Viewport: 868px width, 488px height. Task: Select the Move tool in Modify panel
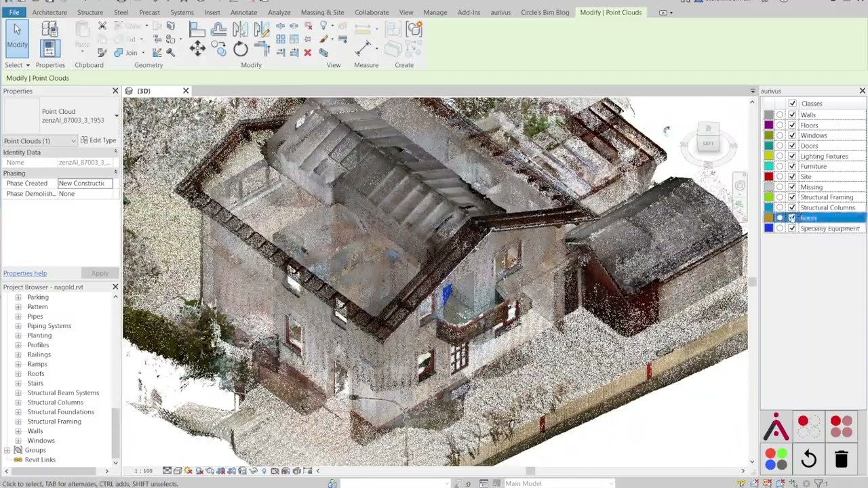pyautogui.click(x=197, y=48)
